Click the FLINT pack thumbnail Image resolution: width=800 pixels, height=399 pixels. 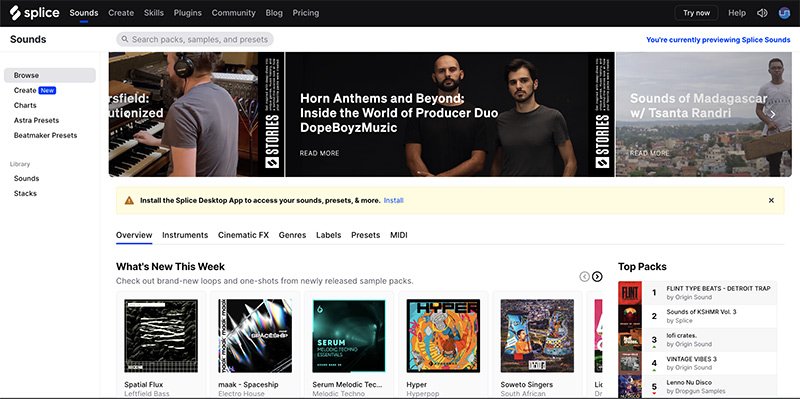coord(630,292)
